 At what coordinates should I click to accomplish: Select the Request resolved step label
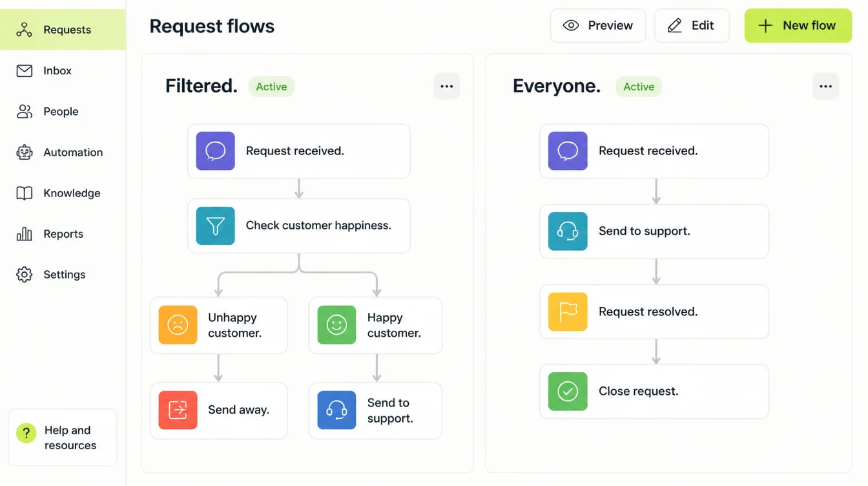point(648,312)
